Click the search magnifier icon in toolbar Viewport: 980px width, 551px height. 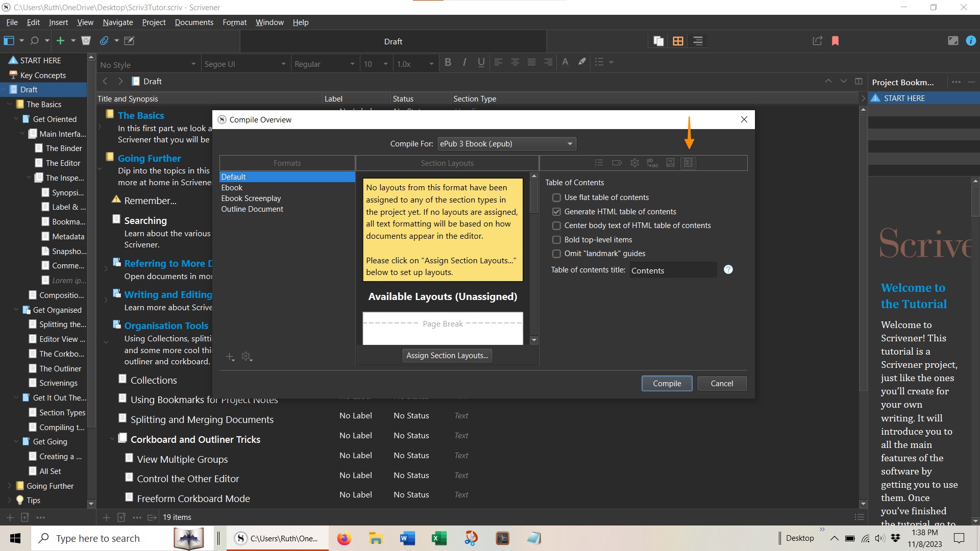coord(34,41)
